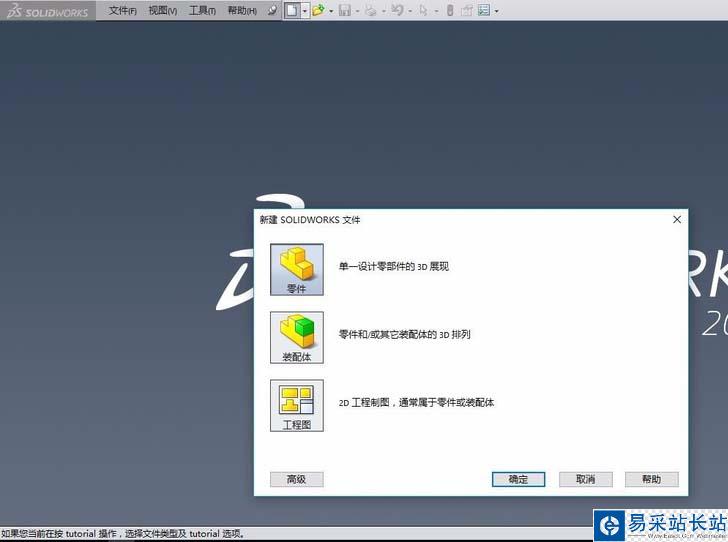The height and width of the screenshot is (542, 728).
Task: Select the 零件 part template icon
Action: [297, 269]
